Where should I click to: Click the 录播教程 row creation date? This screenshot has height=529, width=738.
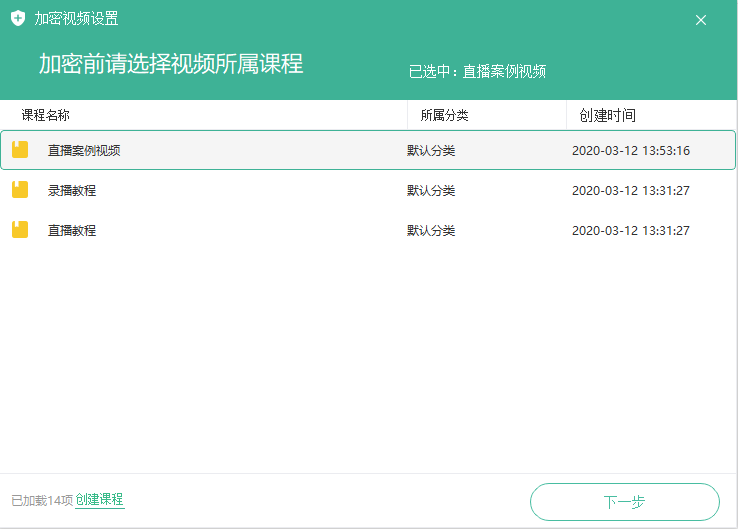click(x=631, y=191)
